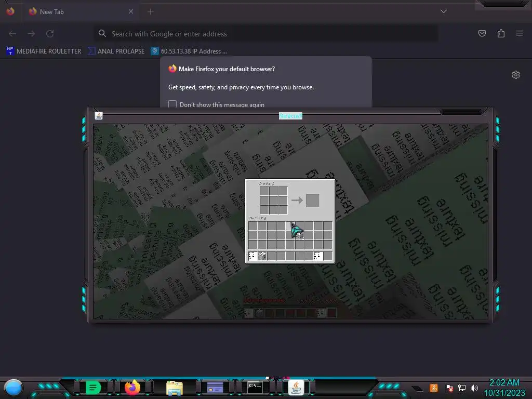The image size is (532, 399).
Task: Click the orange Java tray icon
Action: coord(434,388)
